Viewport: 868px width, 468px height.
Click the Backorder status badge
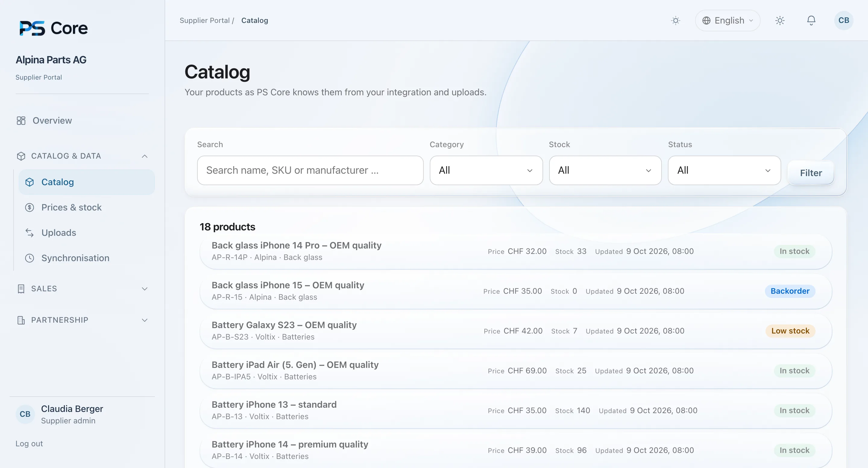790,291
